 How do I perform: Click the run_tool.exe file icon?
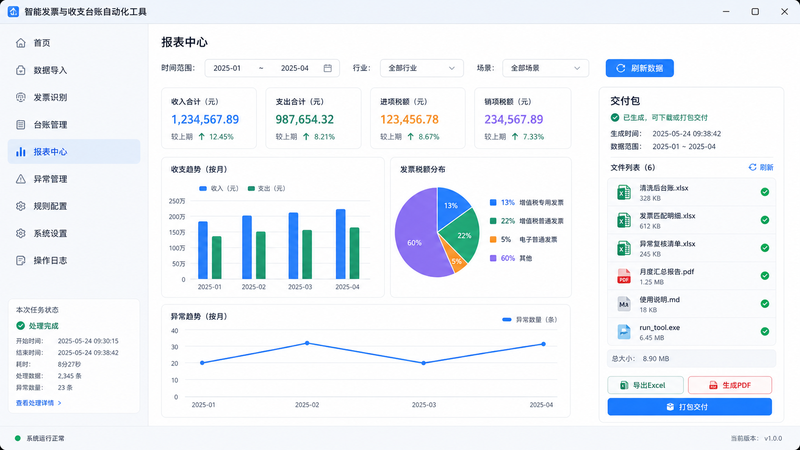coord(623,332)
